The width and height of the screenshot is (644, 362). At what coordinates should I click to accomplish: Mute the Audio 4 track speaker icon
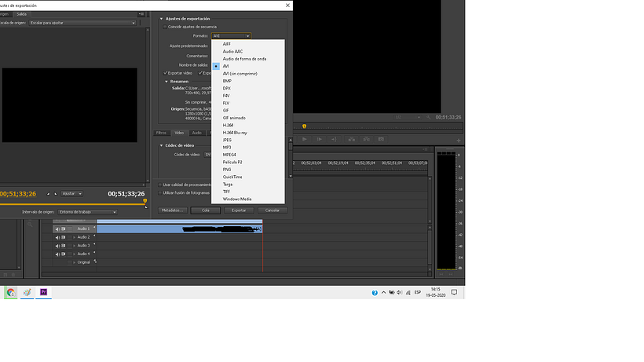click(x=57, y=254)
